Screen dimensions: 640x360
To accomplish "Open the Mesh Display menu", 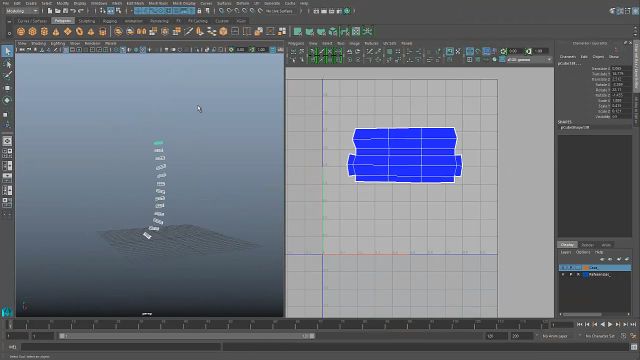I will pyautogui.click(x=184, y=3).
